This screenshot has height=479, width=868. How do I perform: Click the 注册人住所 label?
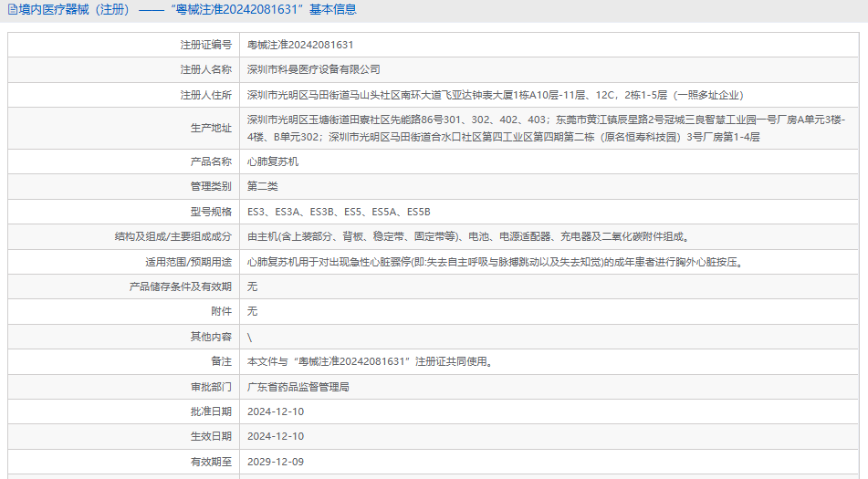click(x=206, y=95)
